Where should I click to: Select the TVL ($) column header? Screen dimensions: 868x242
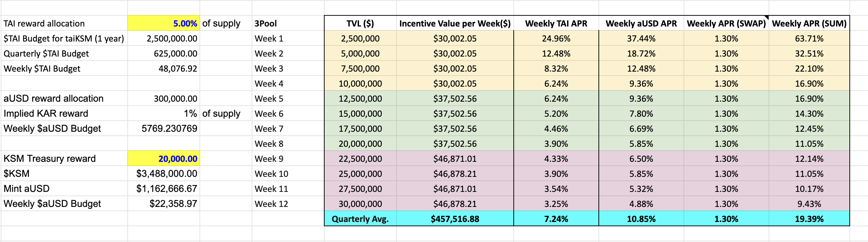(x=360, y=24)
